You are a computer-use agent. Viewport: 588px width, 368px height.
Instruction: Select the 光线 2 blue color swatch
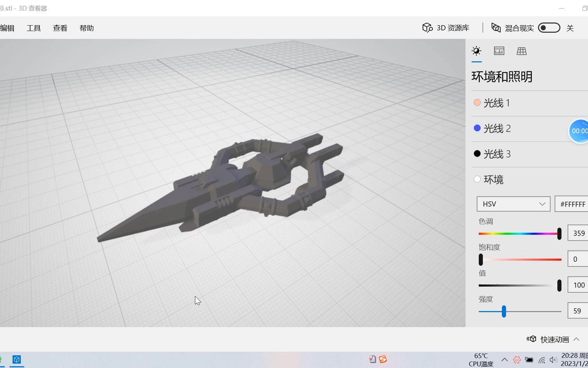tap(477, 128)
